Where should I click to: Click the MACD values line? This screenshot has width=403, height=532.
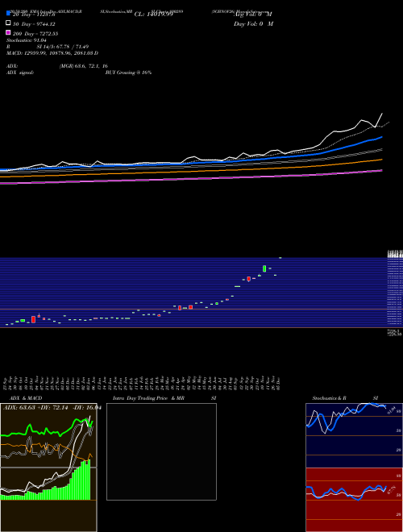[52, 53]
